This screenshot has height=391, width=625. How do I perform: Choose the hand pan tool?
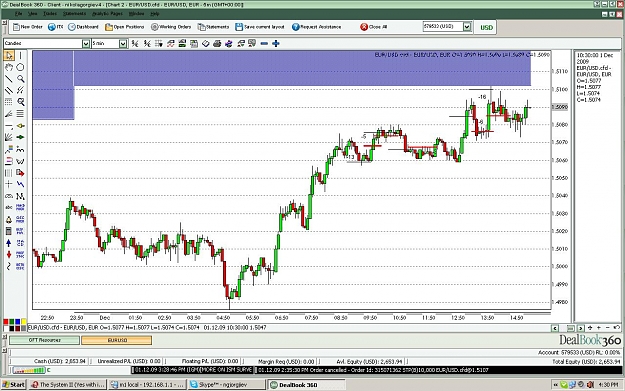point(9,67)
